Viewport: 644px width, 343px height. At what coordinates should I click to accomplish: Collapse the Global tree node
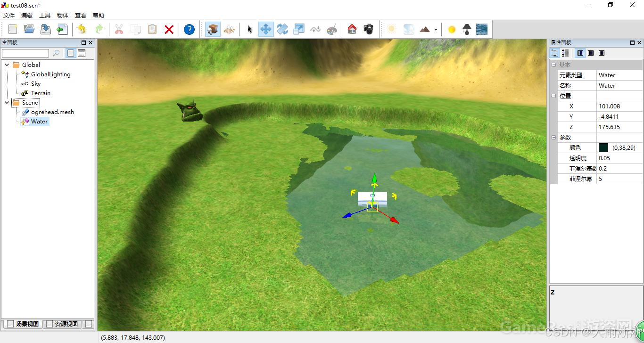click(7, 65)
